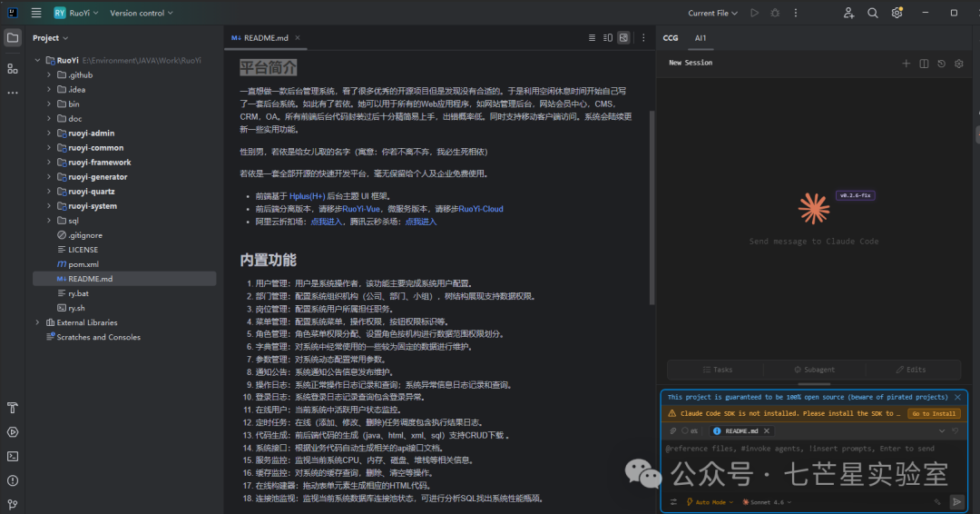Screen dimensions: 980x514
Task: Switch to the AI1 tab
Action: tap(701, 37)
